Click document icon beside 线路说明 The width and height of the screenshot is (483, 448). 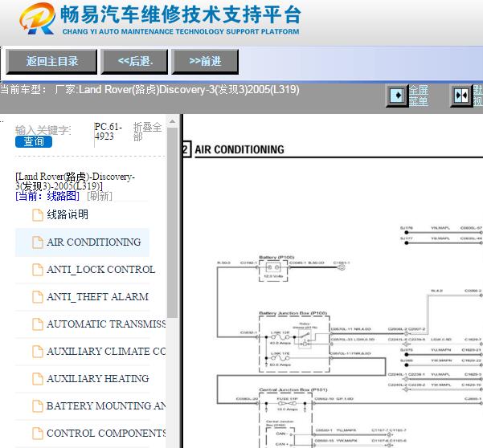(38, 215)
